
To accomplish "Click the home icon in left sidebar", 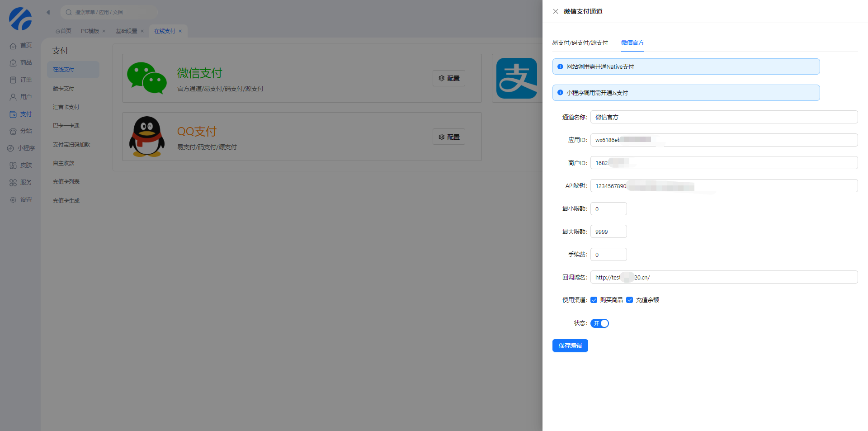I will [13, 46].
